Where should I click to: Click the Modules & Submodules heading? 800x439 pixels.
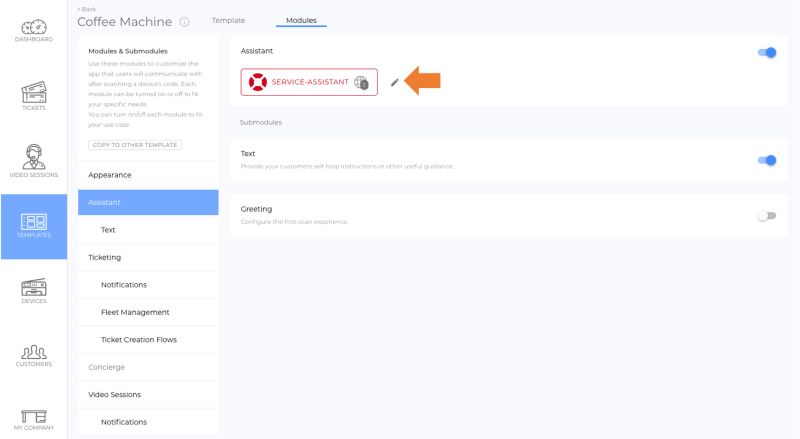pyautogui.click(x=128, y=51)
